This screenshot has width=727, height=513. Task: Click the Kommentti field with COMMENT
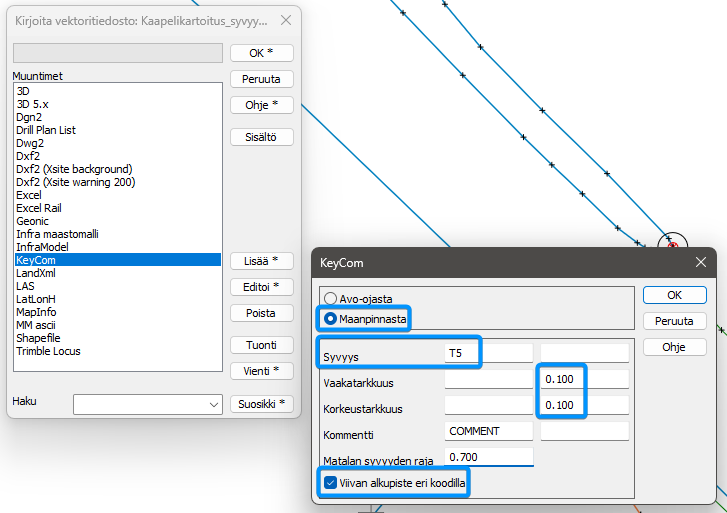488,431
